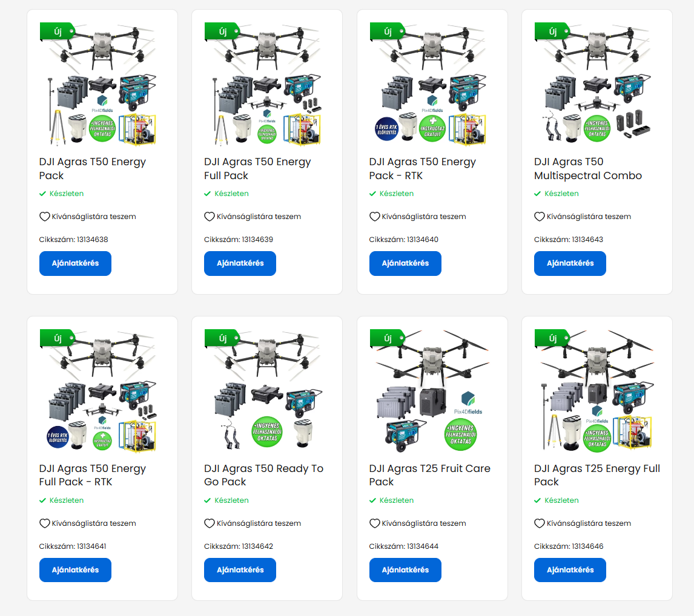Open DJI Agras T50 Energy Pack - RTK title

point(422,169)
